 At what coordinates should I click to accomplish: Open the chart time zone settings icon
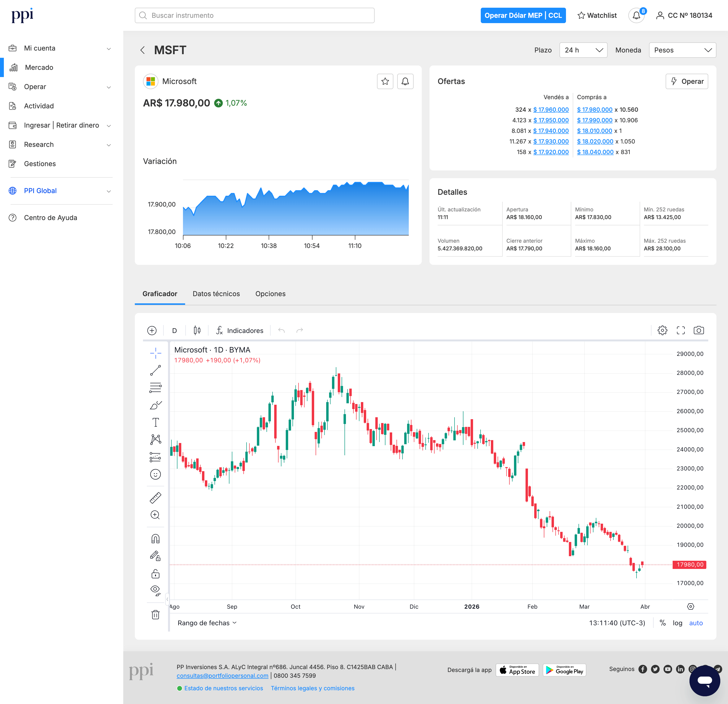[690, 607]
